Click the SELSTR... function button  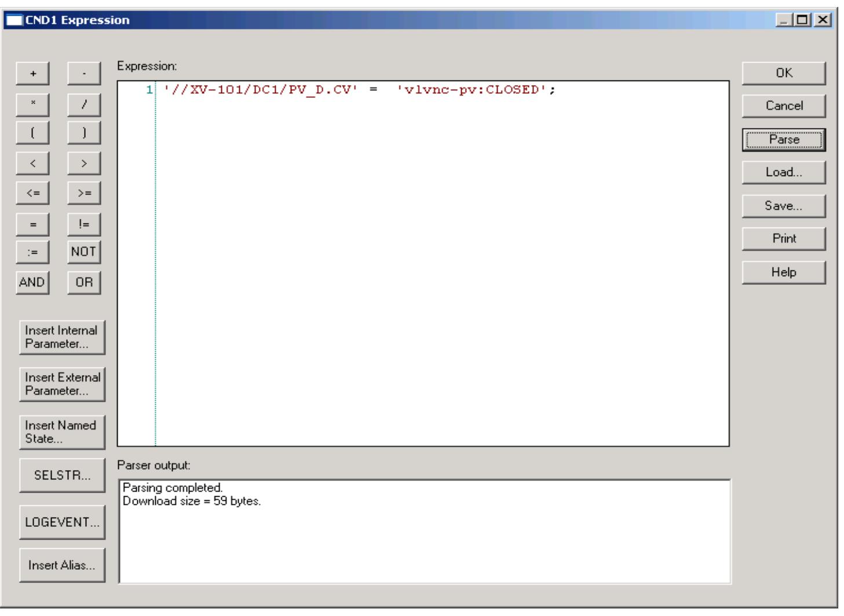[x=62, y=475]
